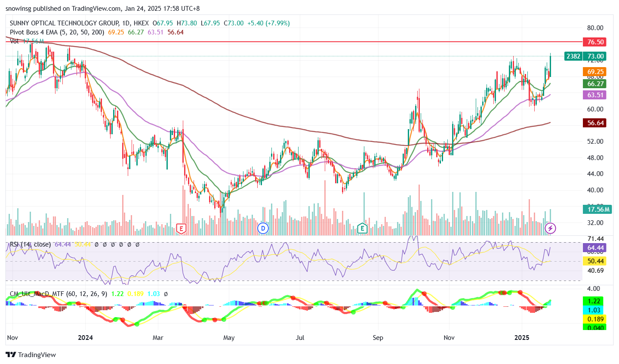Viewport: 619px width, 364px height.
Task: Click the 32.00 price scale value
Action: coord(595,223)
